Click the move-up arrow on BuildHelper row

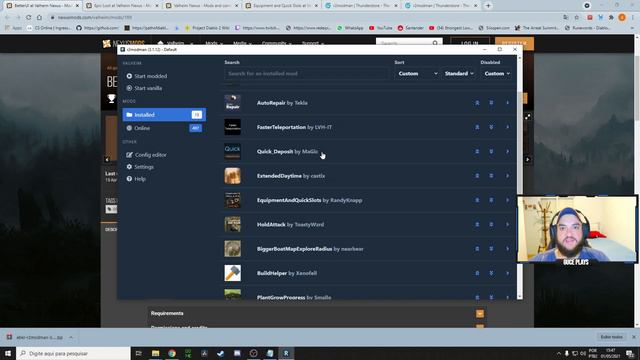click(477, 273)
